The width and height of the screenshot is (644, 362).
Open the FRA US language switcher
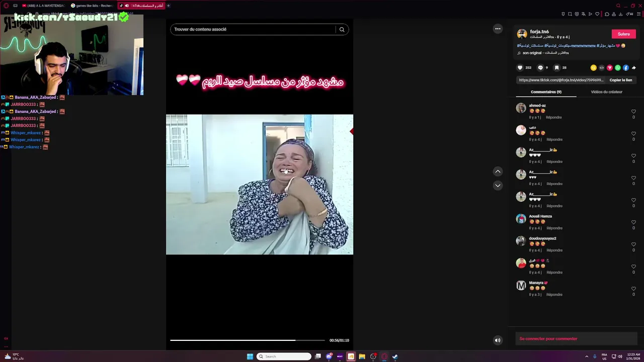click(x=604, y=356)
